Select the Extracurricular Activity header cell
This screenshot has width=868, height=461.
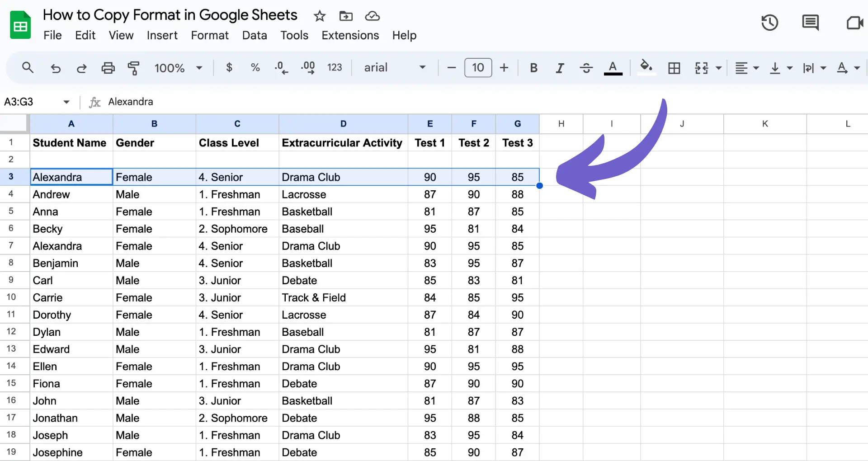(x=344, y=143)
